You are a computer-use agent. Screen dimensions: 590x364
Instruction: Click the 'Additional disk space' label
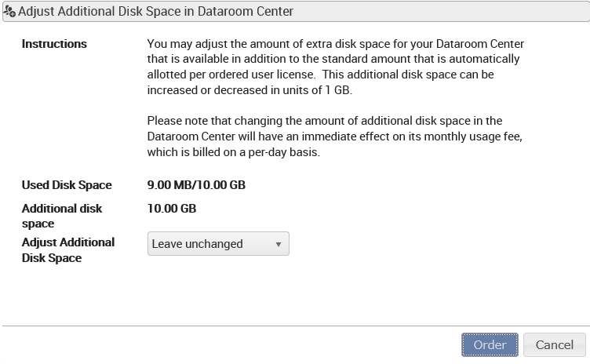click(62, 216)
